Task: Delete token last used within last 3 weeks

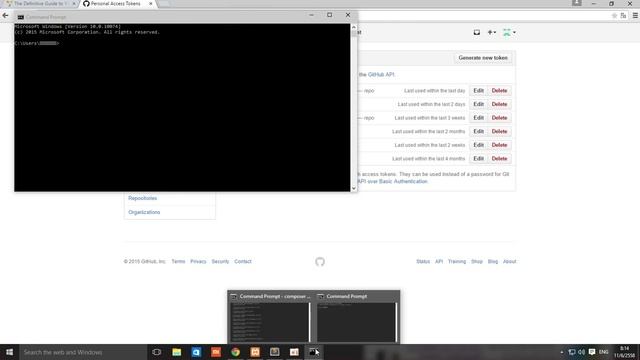Action: click(x=499, y=118)
